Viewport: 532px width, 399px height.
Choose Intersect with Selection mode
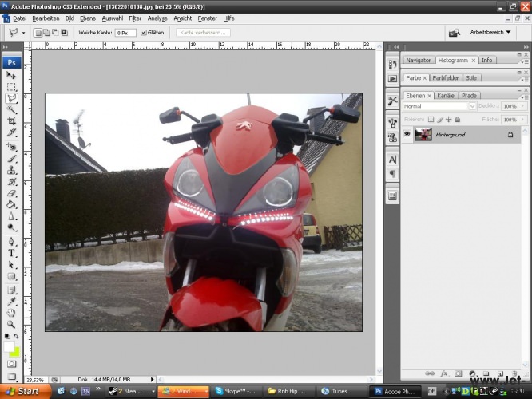[64, 33]
